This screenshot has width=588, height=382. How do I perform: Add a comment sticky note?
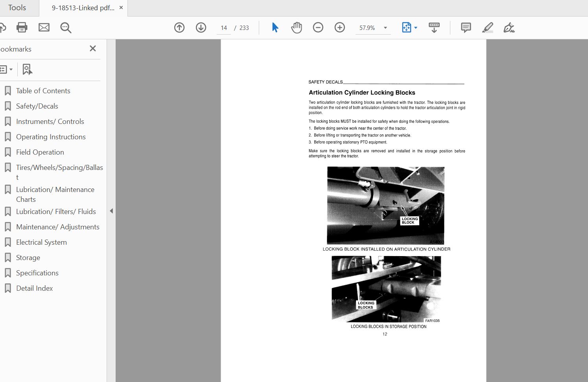[466, 28]
